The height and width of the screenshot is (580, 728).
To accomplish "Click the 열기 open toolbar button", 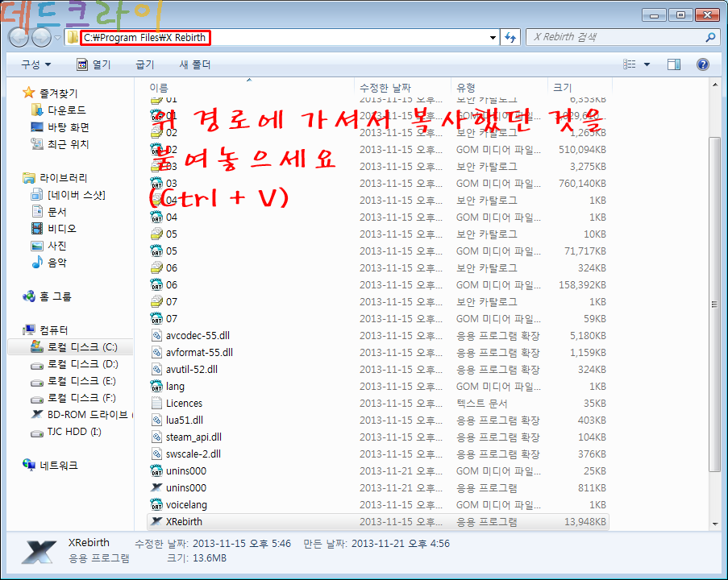I will point(94,64).
